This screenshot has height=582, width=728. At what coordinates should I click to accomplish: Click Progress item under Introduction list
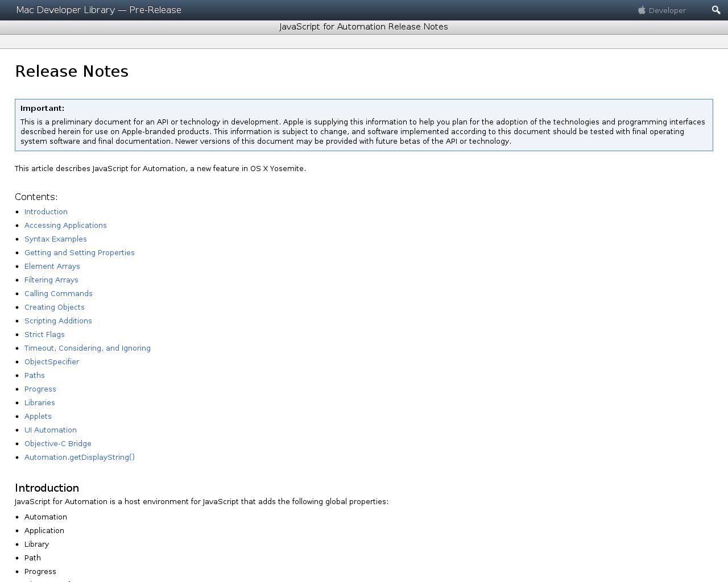(x=40, y=571)
